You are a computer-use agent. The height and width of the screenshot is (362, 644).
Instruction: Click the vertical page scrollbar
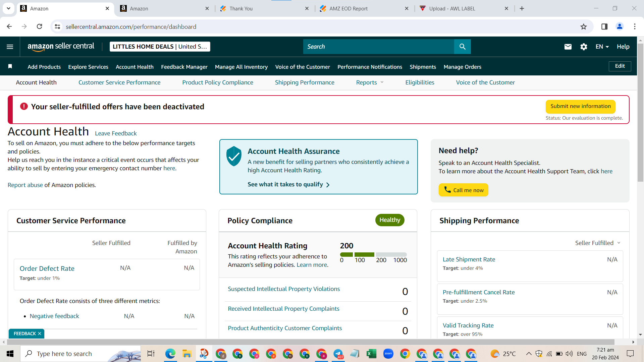[640, 112]
